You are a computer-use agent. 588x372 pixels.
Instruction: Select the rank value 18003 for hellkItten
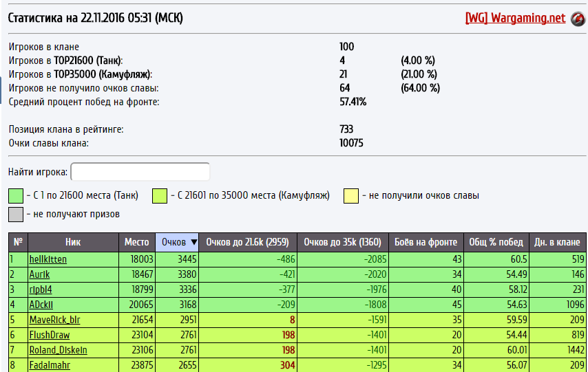tap(141, 259)
